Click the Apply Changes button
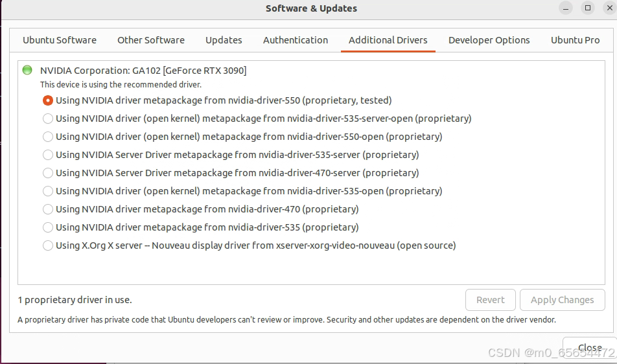Image resolution: width=617 pixels, height=364 pixels. point(562,300)
